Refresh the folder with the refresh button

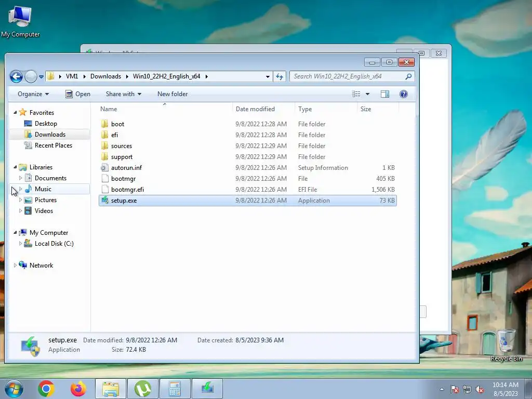(x=280, y=76)
